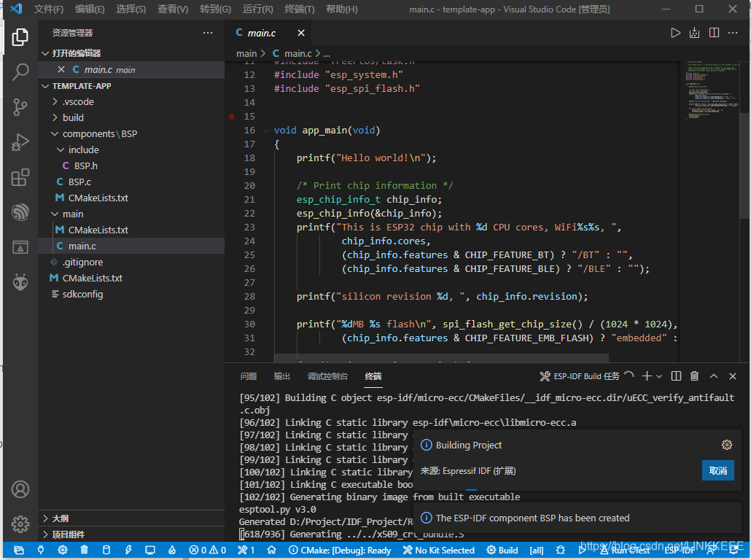
Task: Open the Explorer panel's more actions ellipsis
Action: (207, 33)
